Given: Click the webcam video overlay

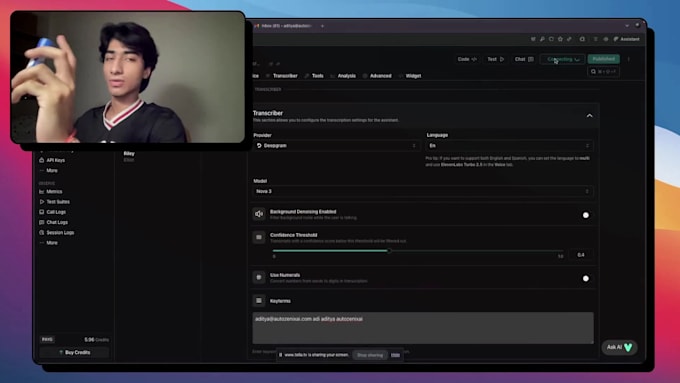Looking at the screenshot, I should pyautogui.click(x=128, y=77).
